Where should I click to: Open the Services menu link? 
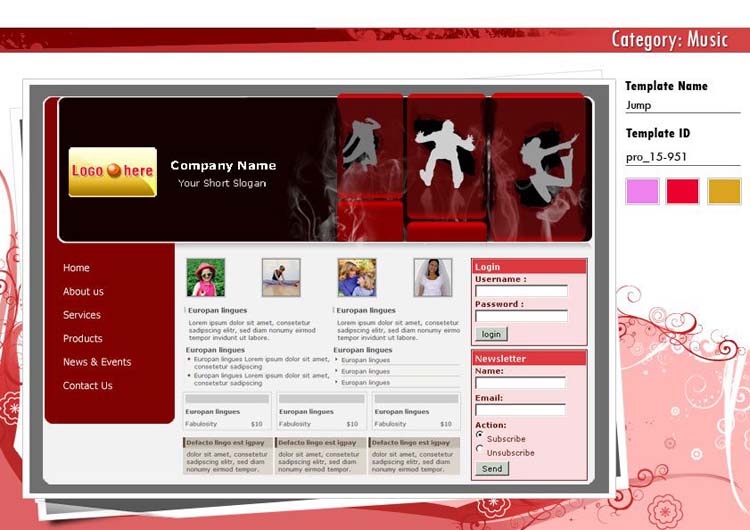pyautogui.click(x=82, y=315)
